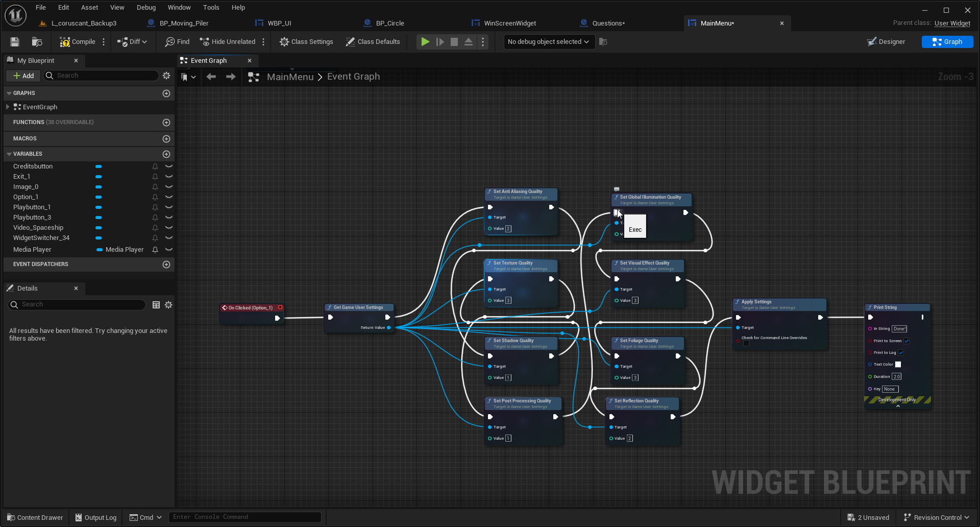Collapse the VARIABLES section
This screenshot has height=527, width=980.
[x=9, y=154]
